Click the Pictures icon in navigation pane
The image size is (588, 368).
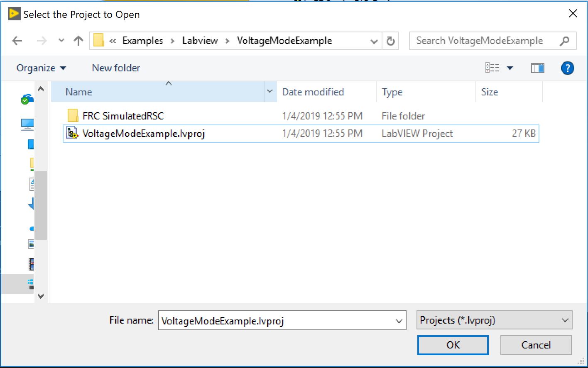(x=31, y=244)
